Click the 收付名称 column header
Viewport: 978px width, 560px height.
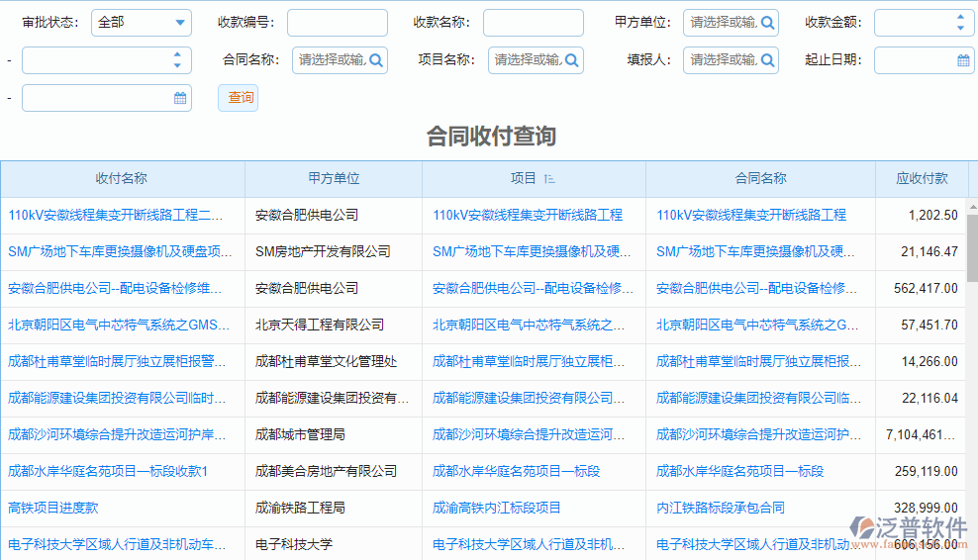(122, 179)
